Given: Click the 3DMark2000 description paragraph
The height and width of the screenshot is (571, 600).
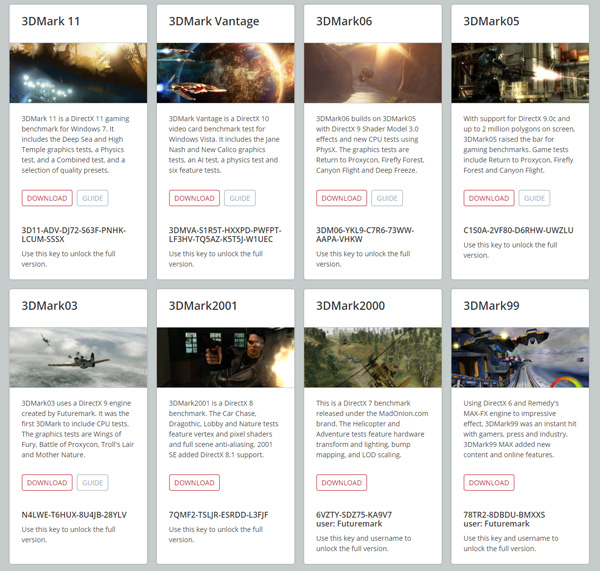Looking at the screenshot, I should click(372, 429).
